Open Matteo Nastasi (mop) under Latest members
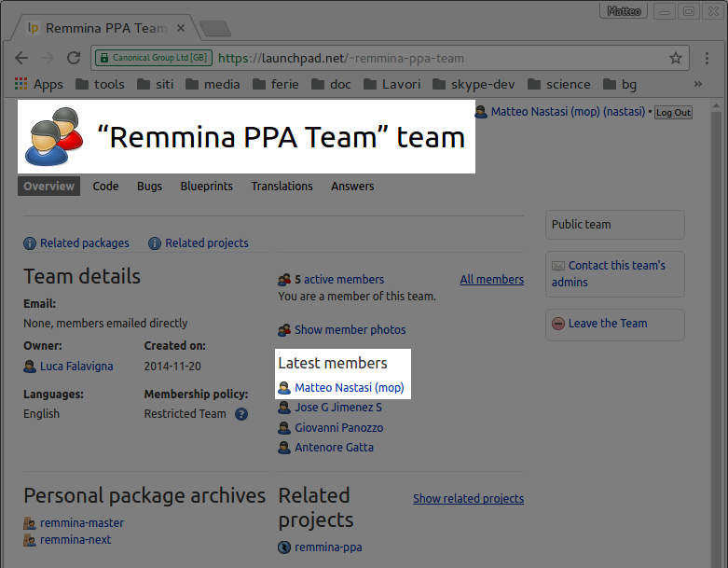Screen dimensions: 728x568 [350, 387]
